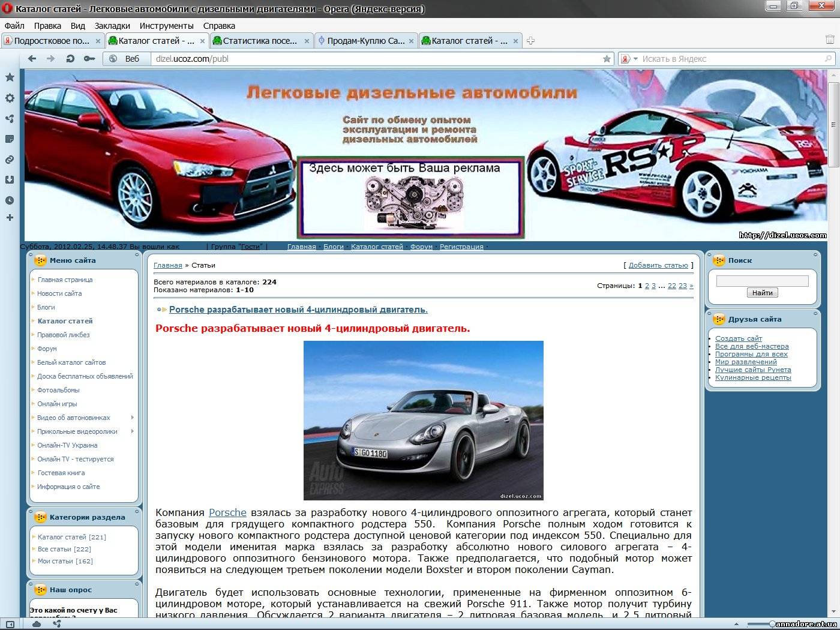
Task: Open the Opera Unite panel icon in sidebar
Action: tap(10, 118)
